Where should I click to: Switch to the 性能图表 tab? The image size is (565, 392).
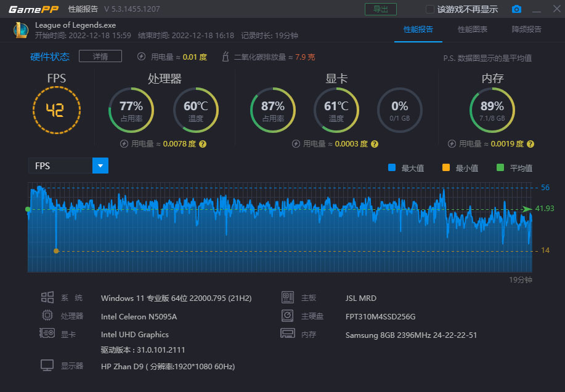(x=473, y=30)
